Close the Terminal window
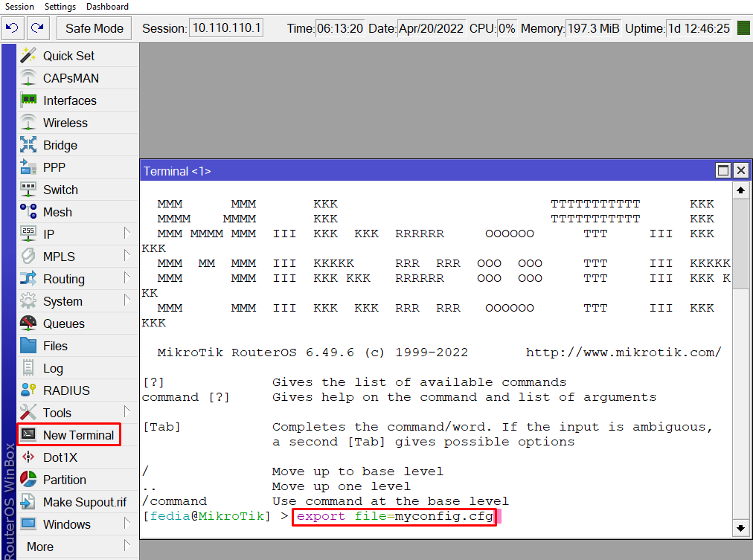 pos(741,170)
